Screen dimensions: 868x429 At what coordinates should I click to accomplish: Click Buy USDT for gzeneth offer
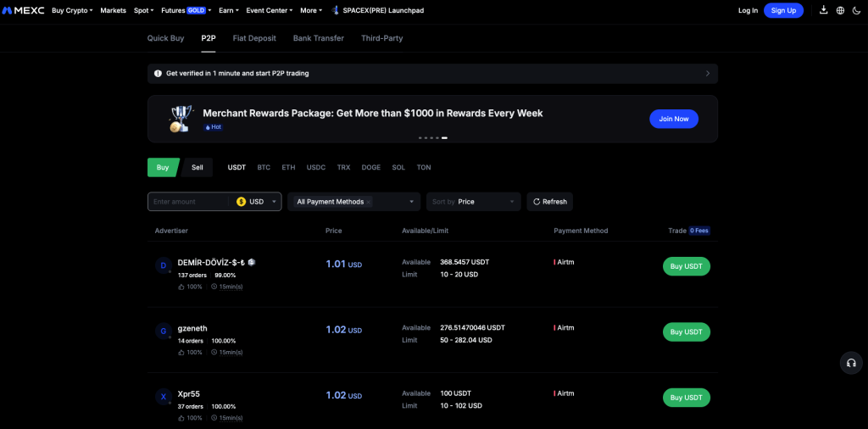click(x=687, y=331)
